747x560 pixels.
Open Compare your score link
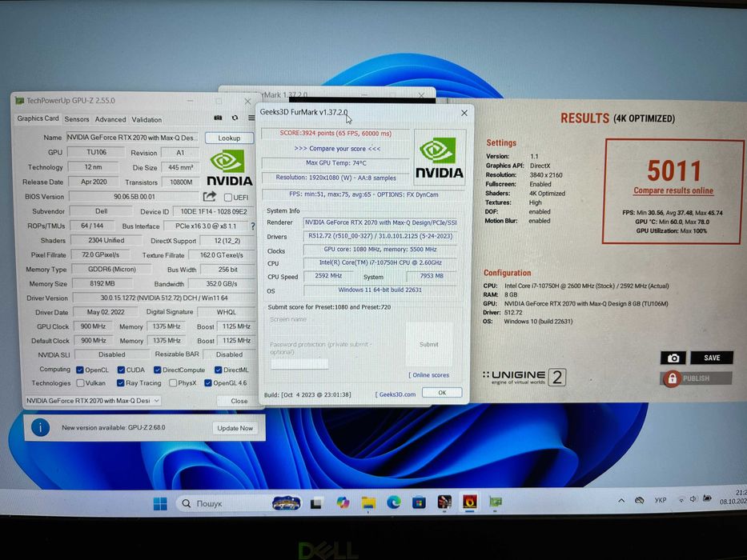tap(337, 149)
